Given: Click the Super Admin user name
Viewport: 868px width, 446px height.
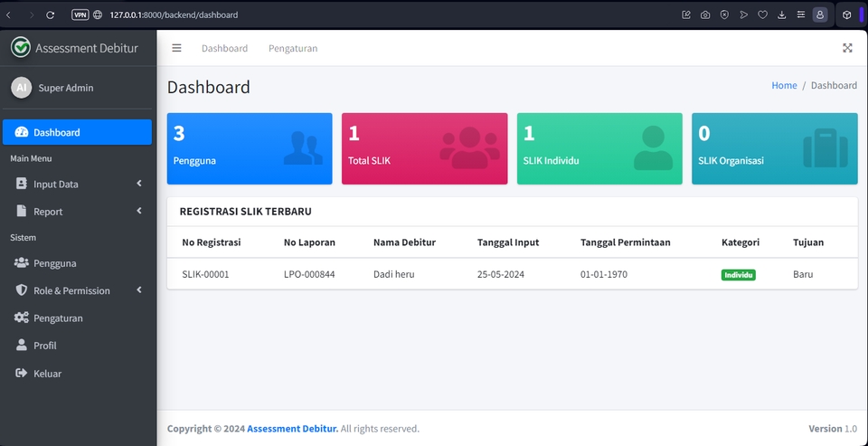Looking at the screenshot, I should 66,88.
